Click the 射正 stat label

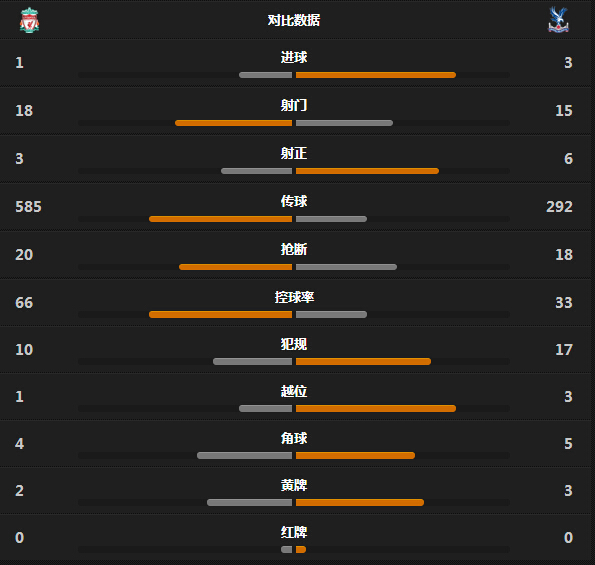(294, 153)
